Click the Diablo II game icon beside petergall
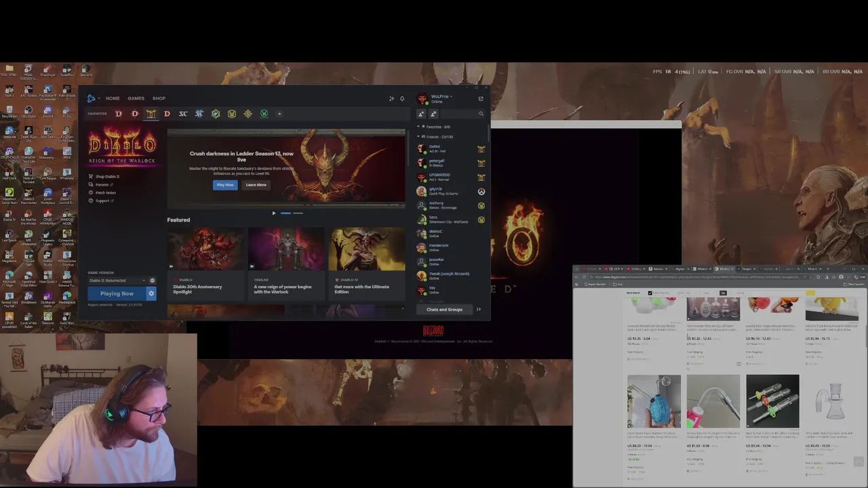Screen dimensions: 868x488 pyautogui.click(x=481, y=163)
